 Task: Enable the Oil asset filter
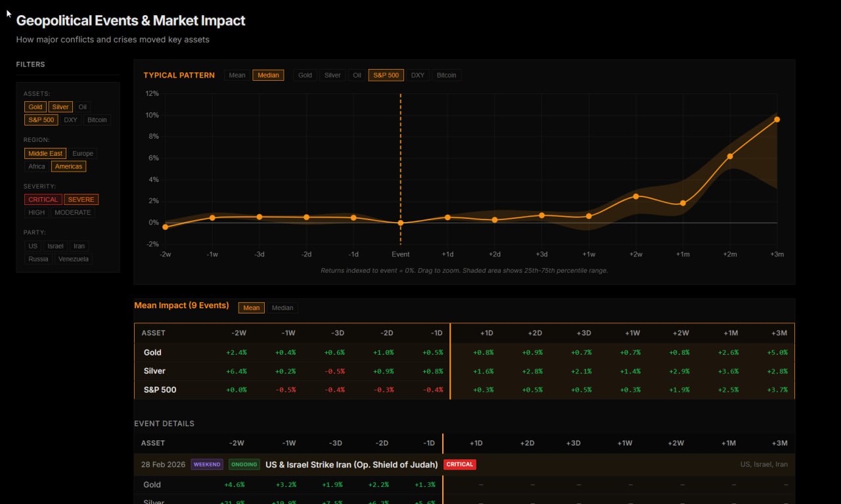tap(82, 106)
